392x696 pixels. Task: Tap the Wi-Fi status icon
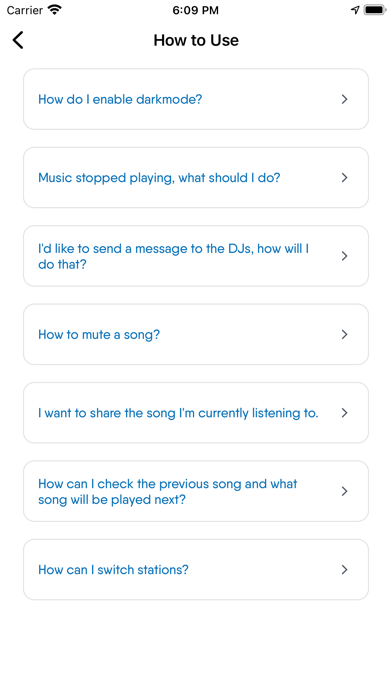55,10
